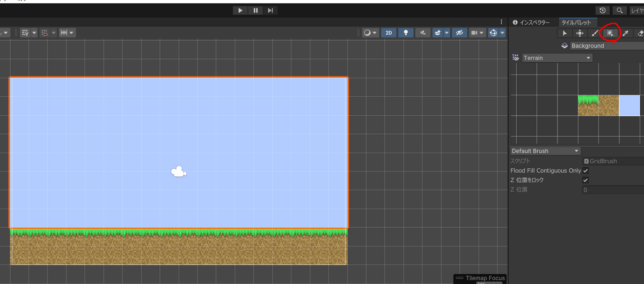Click the tilemap layer icon beside Background

coord(565,46)
